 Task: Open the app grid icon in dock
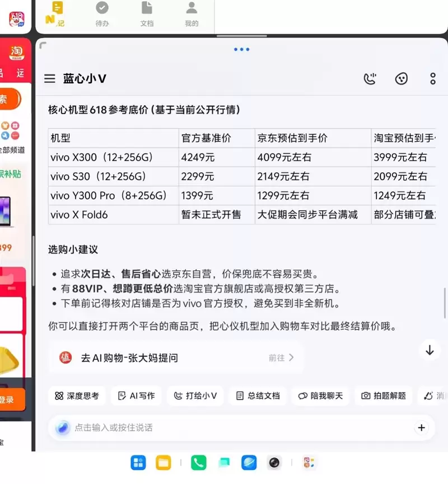138,463
